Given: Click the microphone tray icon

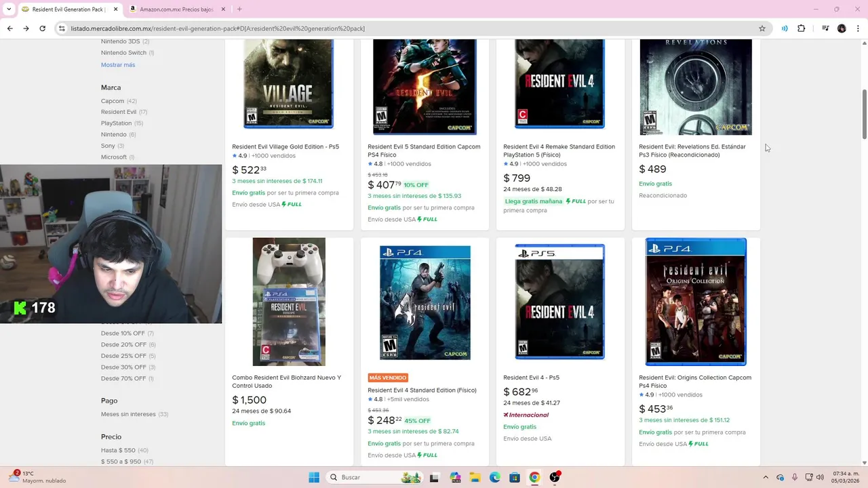Looking at the screenshot, I should click(x=795, y=477).
